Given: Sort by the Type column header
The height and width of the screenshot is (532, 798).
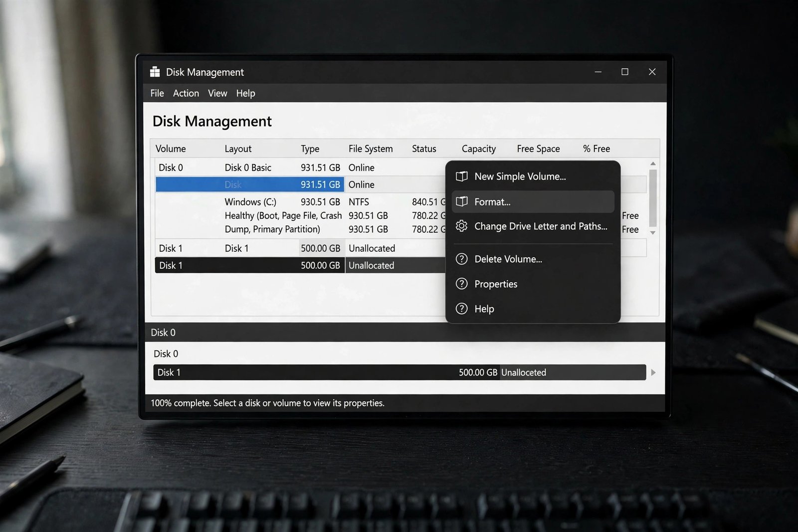Looking at the screenshot, I should [x=310, y=149].
